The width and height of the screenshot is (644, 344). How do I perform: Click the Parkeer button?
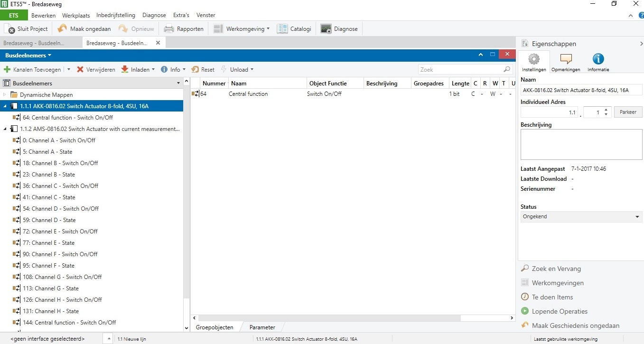[628, 112]
